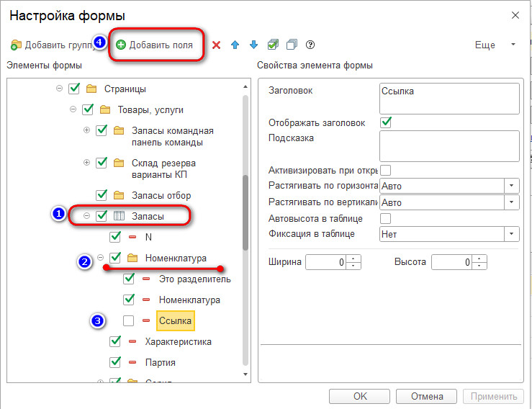Move element down with blue arrow
Viewport: 532px width, 409px height.
(254, 45)
